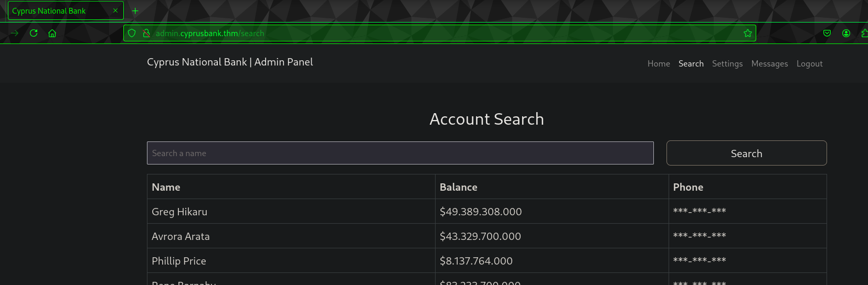Click the Search button beside the input
Image resolution: width=868 pixels, height=285 pixels.
[x=746, y=153]
